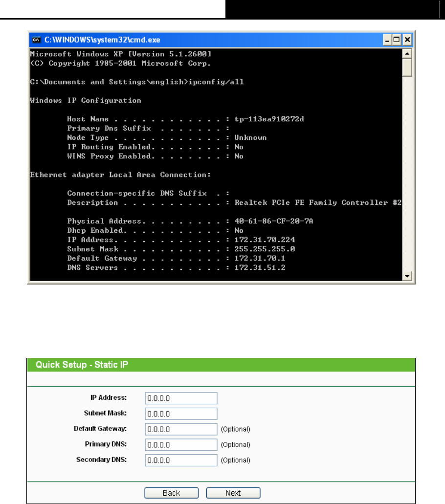
Task: Focus the Primary DNS input field
Action: (181, 444)
